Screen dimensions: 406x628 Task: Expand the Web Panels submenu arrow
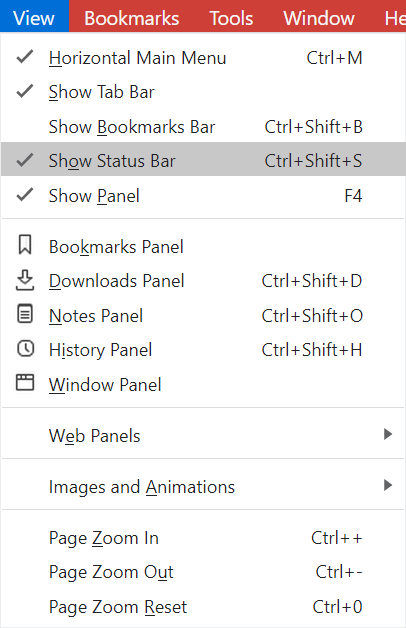pos(387,434)
